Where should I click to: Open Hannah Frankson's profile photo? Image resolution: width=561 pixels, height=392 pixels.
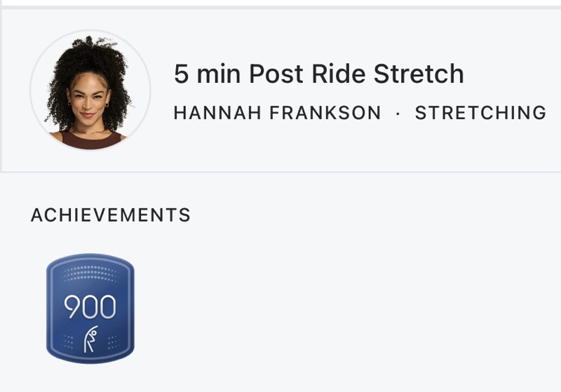point(90,90)
